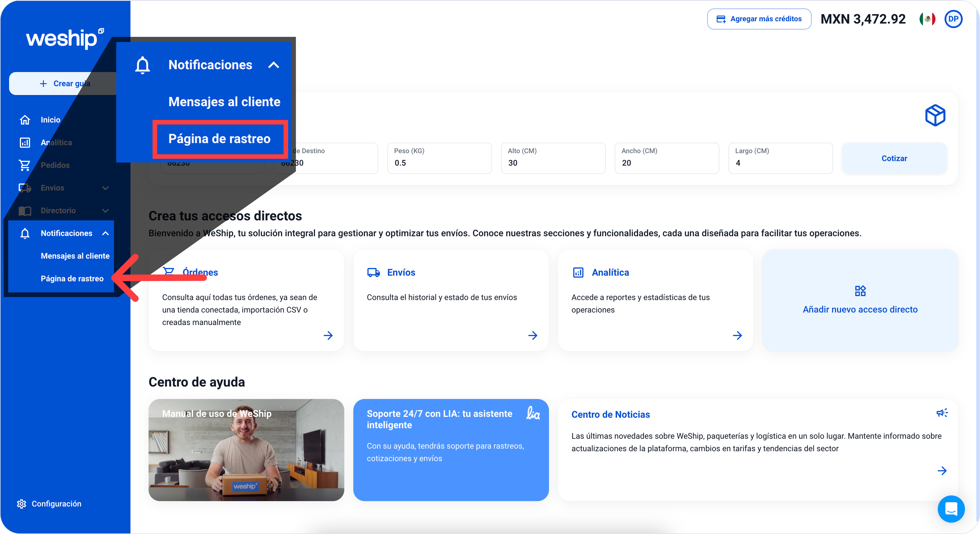Click the Notificaciones bell icon in the sidebar

coord(25,233)
